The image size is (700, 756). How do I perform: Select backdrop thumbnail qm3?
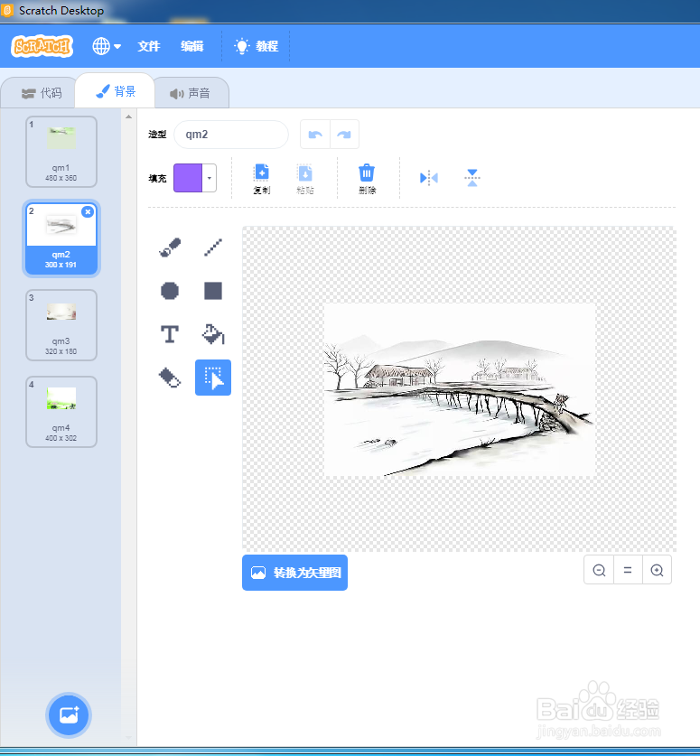click(x=61, y=325)
